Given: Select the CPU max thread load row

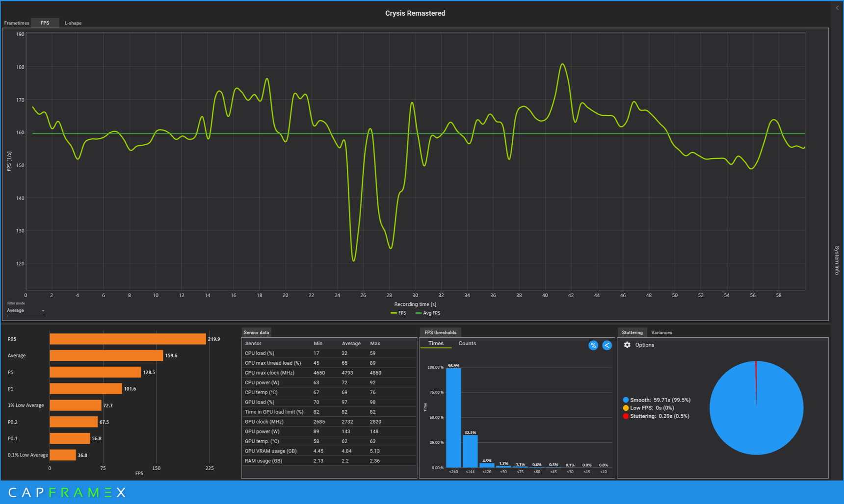Looking at the screenshot, I should click(x=329, y=363).
